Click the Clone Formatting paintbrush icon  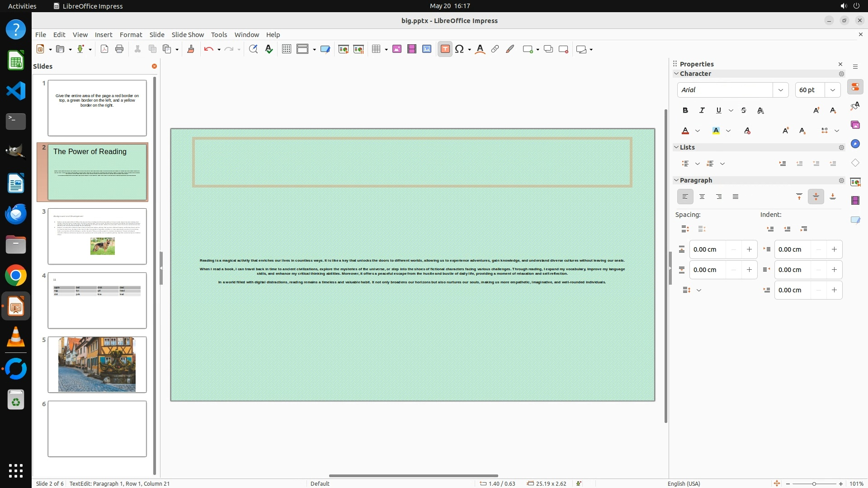(190, 49)
